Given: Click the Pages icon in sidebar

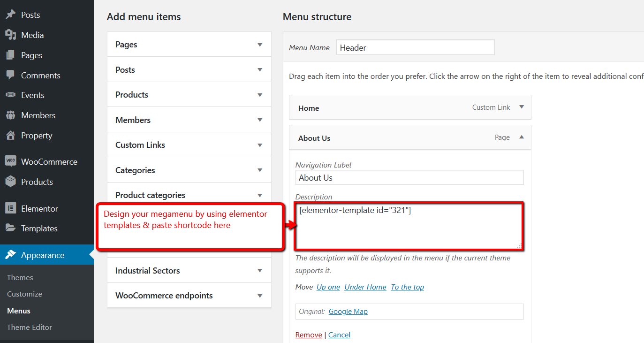Looking at the screenshot, I should point(10,55).
